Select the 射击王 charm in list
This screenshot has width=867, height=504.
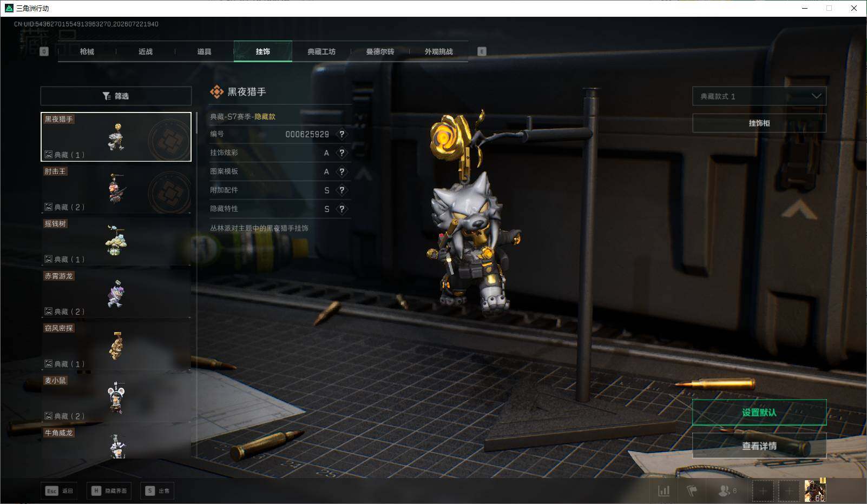[x=116, y=189]
